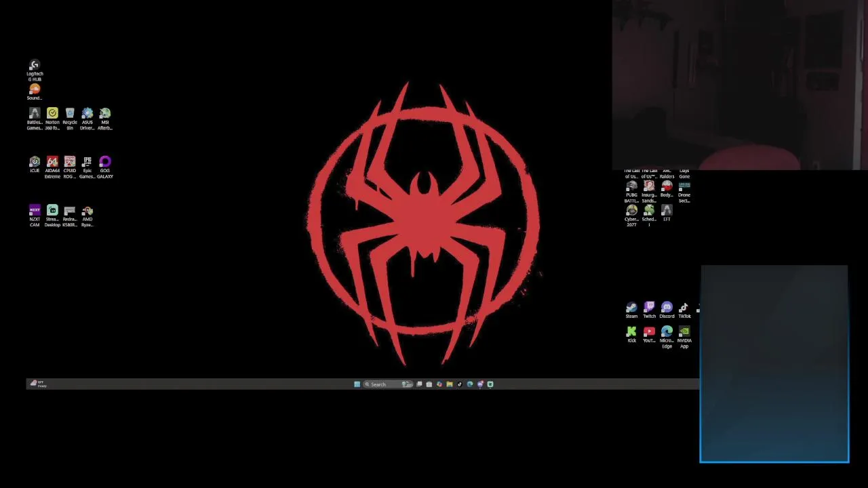Open the YouTube desktop shortcut
This screenshot has height=488, width=868.
point(650,335)
